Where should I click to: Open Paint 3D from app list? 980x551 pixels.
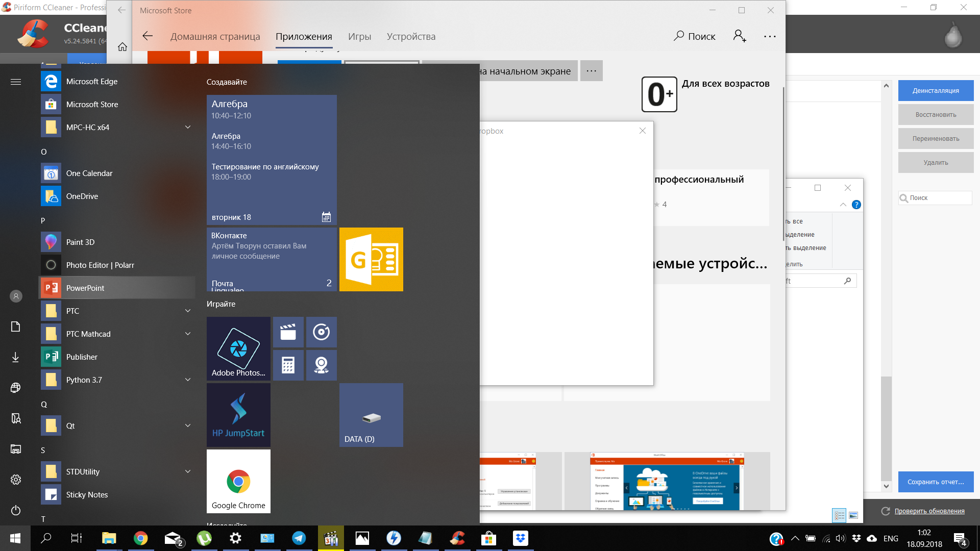click(80, 241)
